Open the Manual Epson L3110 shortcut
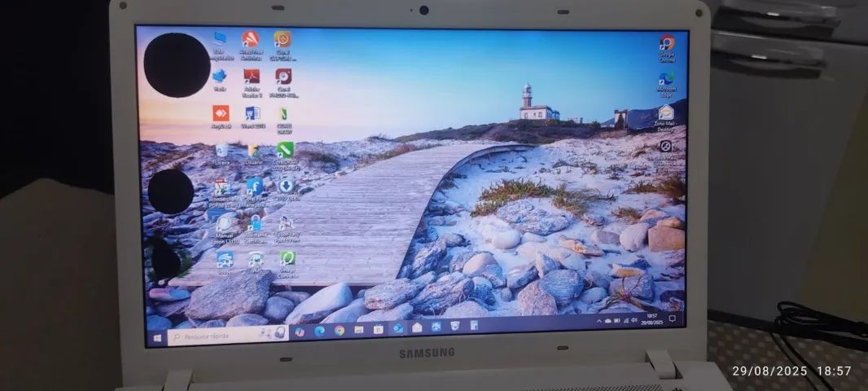This screenshot has width=868, height=391. [x=224, y=223]
